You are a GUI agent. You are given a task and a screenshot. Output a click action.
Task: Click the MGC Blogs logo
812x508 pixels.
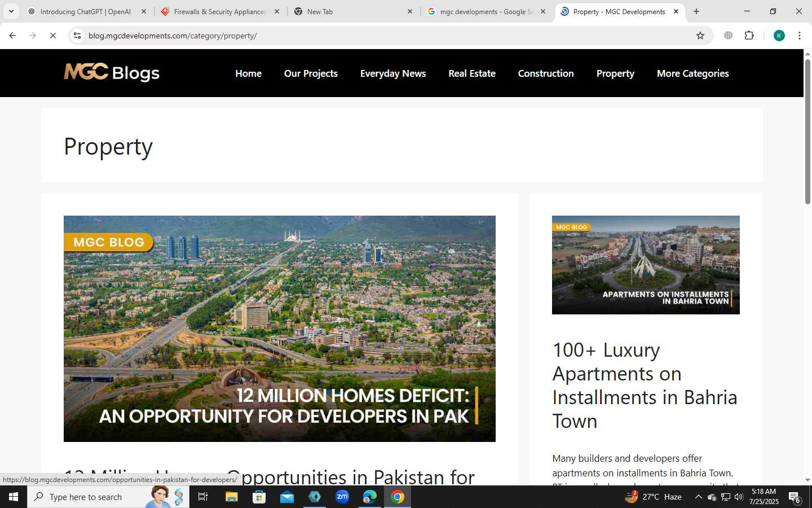(x=112, y=72)
